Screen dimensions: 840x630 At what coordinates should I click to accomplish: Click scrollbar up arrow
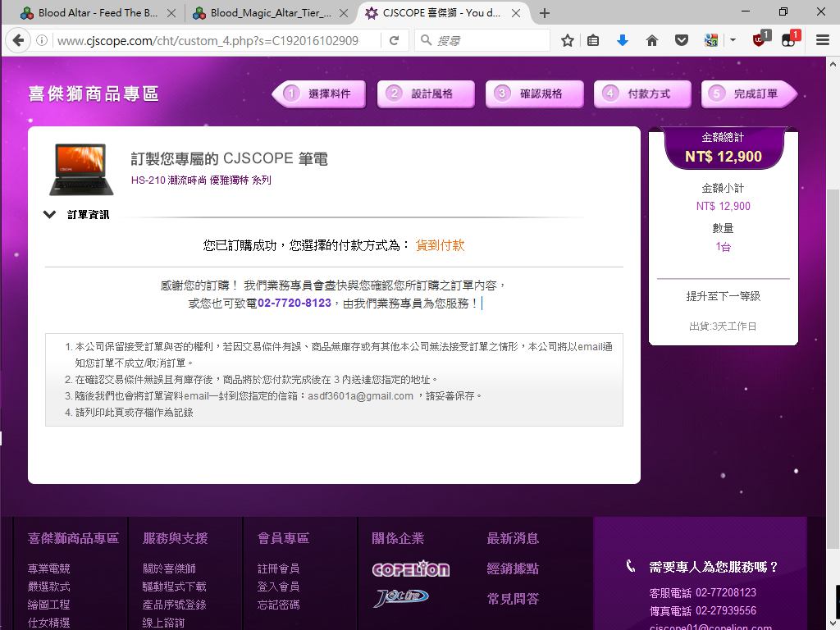833,64
